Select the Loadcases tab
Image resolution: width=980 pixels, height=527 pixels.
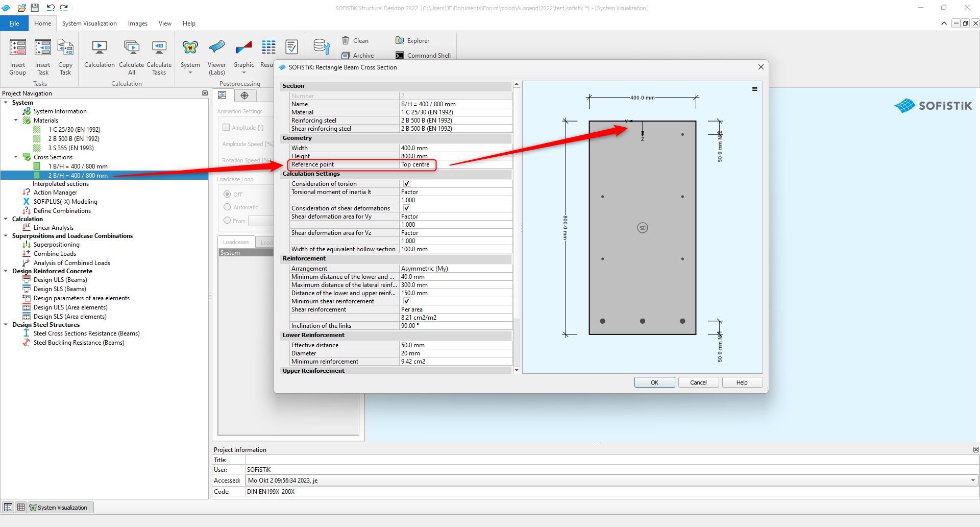(236, 242)
